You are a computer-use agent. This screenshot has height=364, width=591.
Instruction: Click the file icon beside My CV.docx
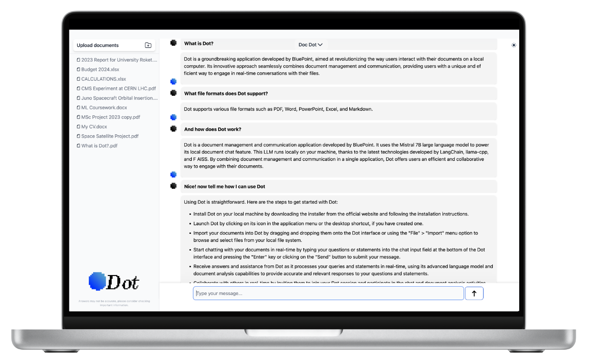click(78, 126)
